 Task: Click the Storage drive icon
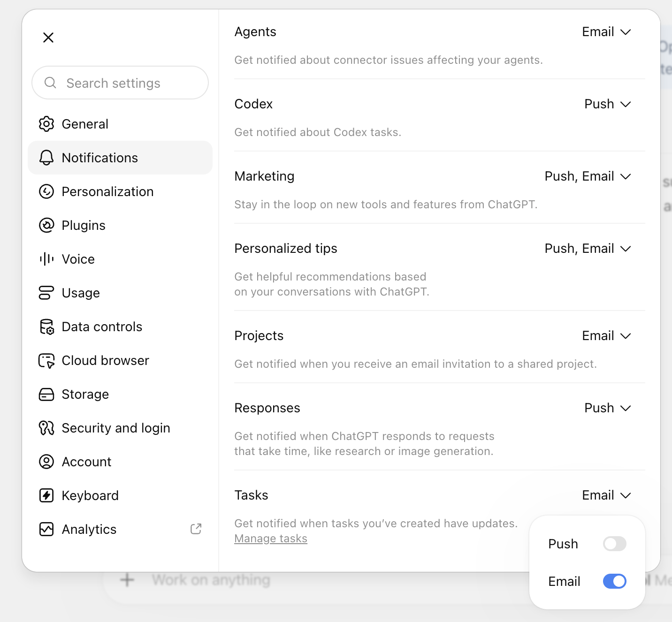[46, 394]
